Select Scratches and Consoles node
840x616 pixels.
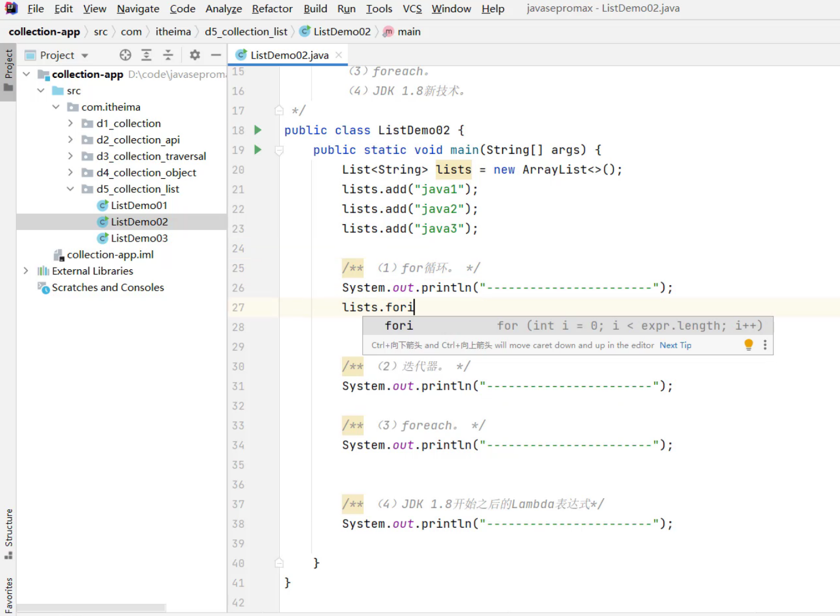(108, 287)
